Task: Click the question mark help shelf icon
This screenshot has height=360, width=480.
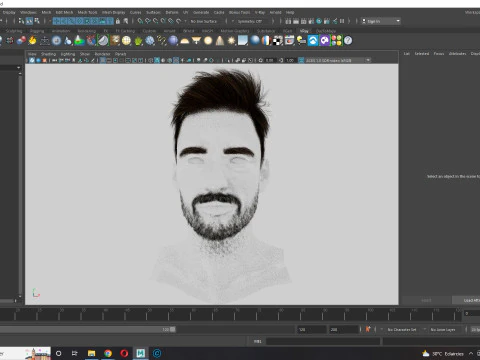Action: click(x=348, y=41)
